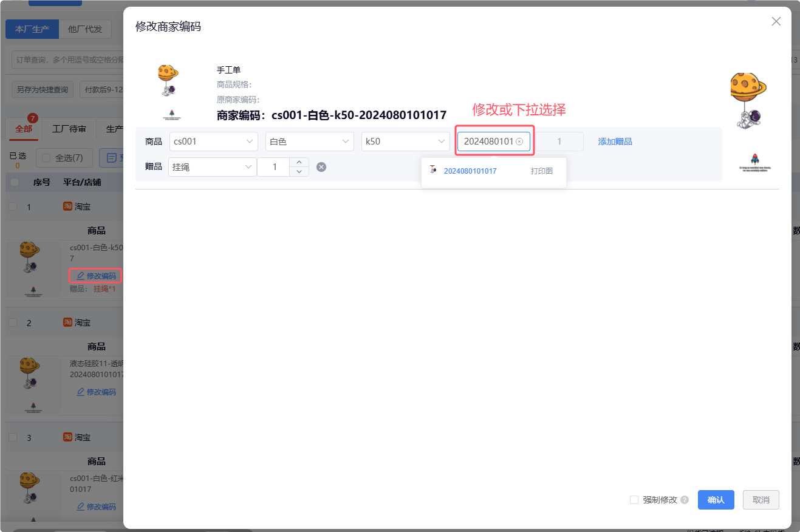The width and height of the screenshot is (800, 532).
Task: Toggle the table header select-all checkbox
Action: tap(15, 182)
